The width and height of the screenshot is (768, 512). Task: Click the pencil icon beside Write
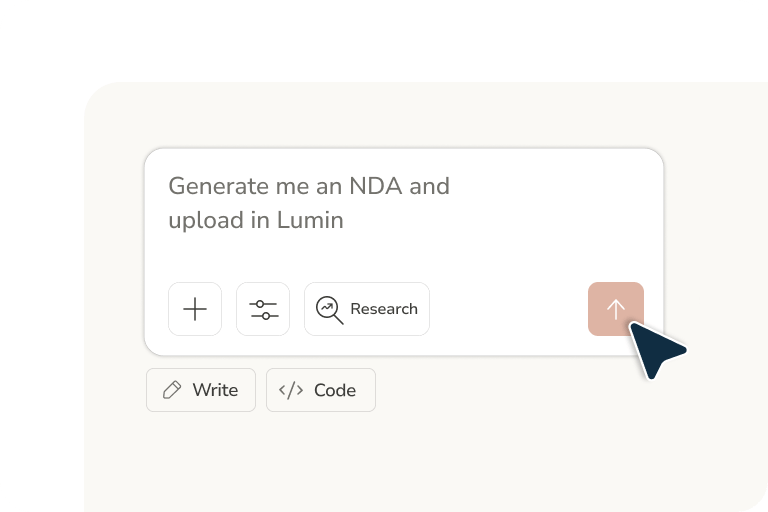click(x=172, y=390)
